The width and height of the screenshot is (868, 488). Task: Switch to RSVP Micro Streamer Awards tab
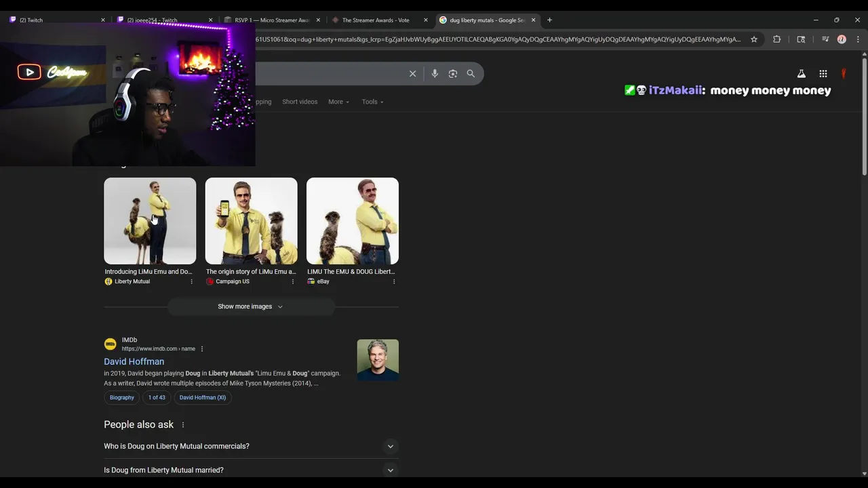tap(272, 20)
